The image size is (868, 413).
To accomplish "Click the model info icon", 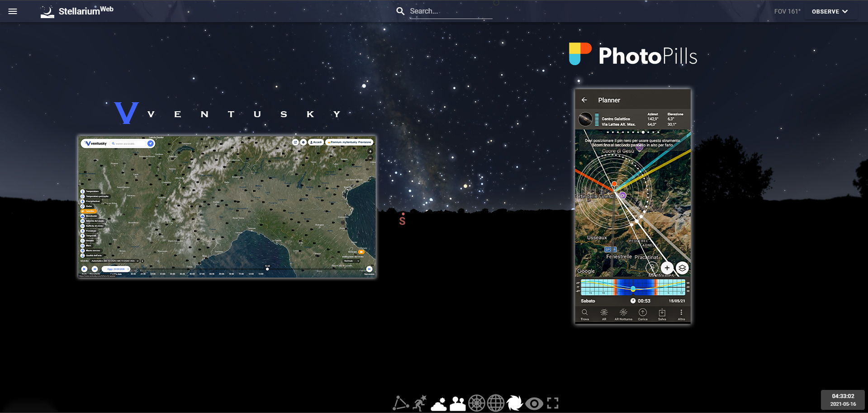I will tap(142, 261).
